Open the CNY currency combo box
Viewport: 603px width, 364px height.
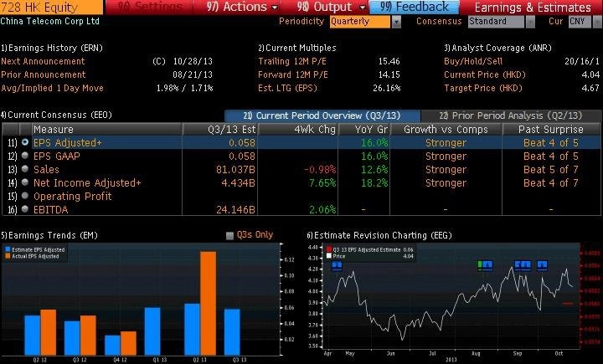pos(580,22)
